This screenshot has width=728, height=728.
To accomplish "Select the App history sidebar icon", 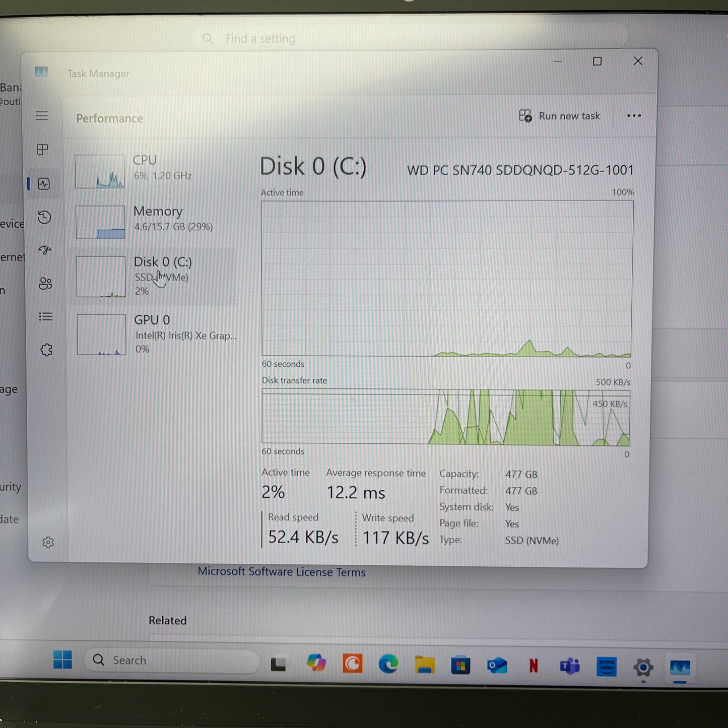I will point(45,217).
